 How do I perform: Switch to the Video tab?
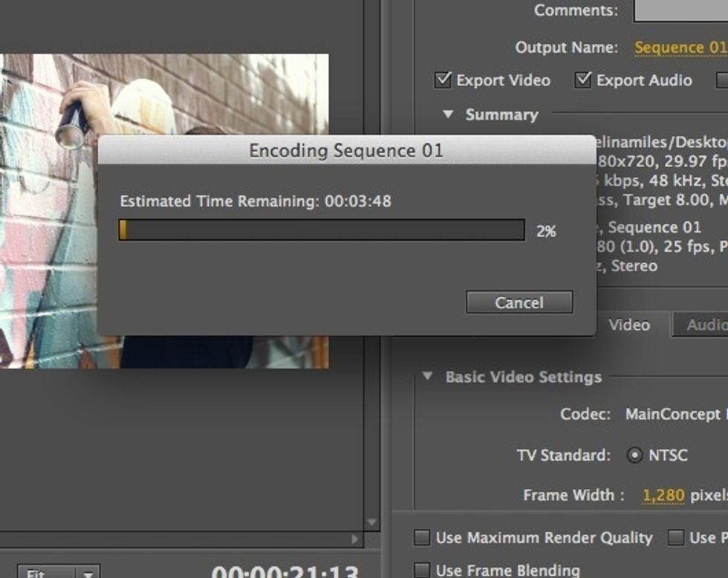tap(629, 325)
